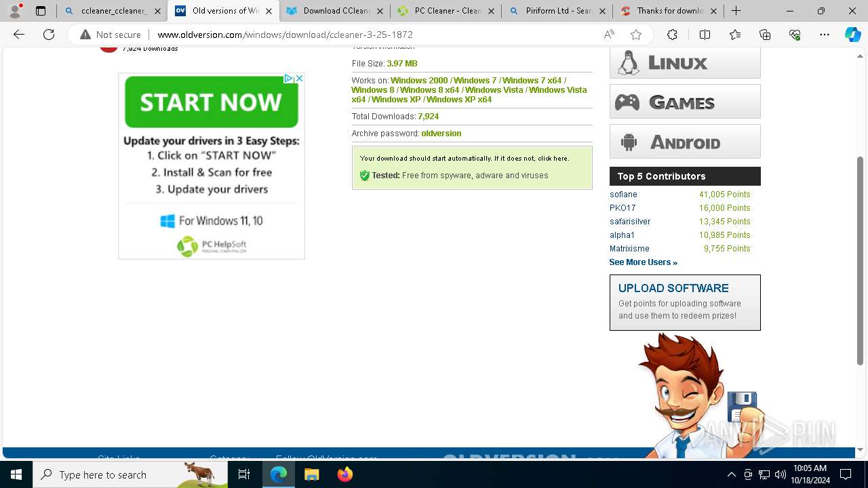868x488 pixels.
Task: Open the Extensions puzzle icon
Action: 672,35
